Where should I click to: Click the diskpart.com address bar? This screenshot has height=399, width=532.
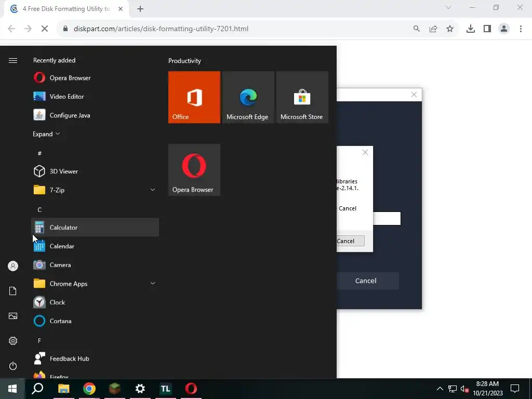(161, 29)
